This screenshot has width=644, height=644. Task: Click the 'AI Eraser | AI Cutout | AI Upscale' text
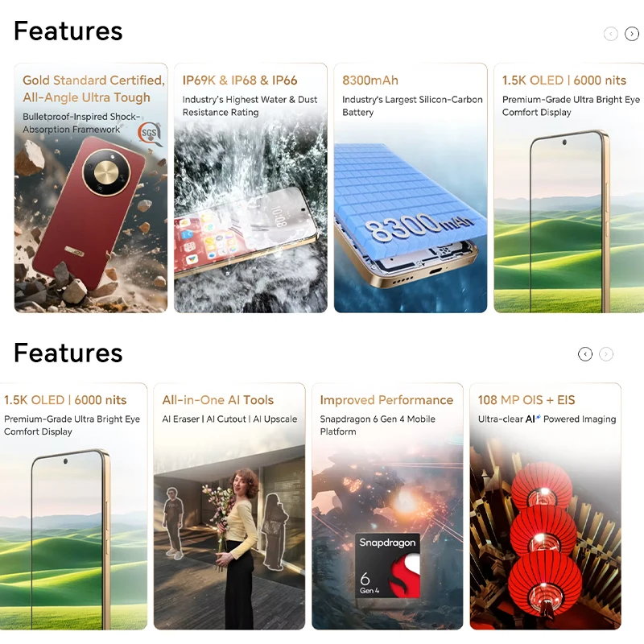[229, 419]
